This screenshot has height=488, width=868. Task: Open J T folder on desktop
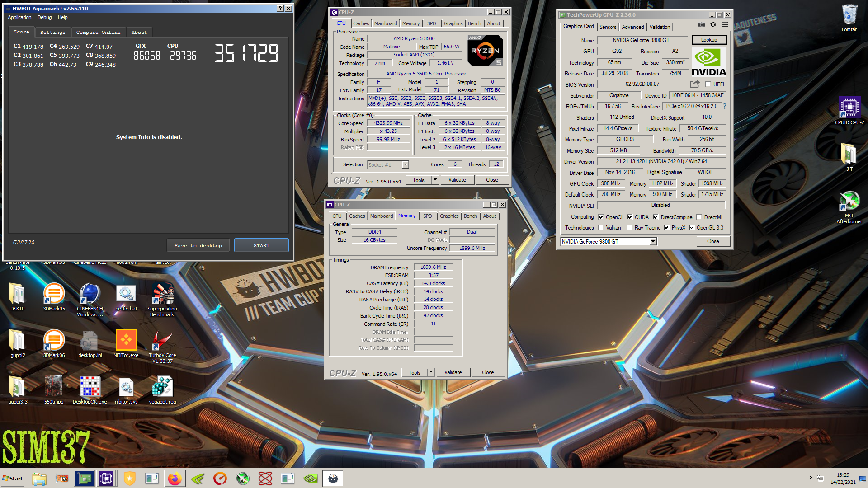[x=849, y=157]
